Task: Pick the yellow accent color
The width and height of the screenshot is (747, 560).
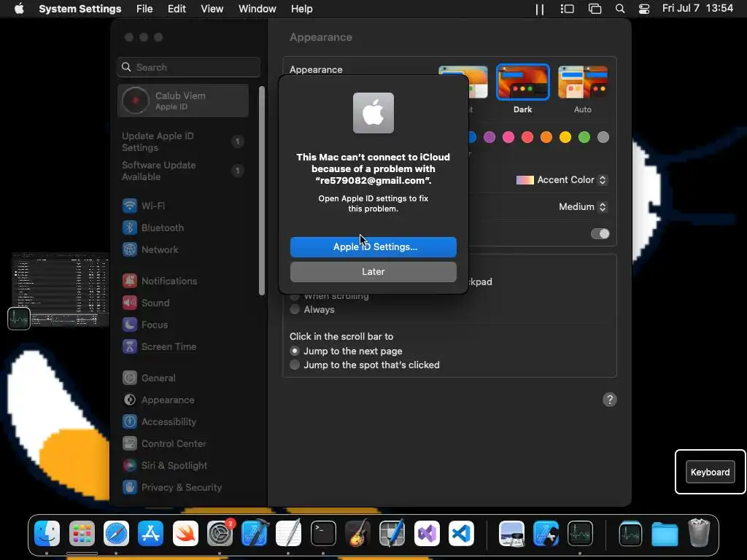Action: 565,137
